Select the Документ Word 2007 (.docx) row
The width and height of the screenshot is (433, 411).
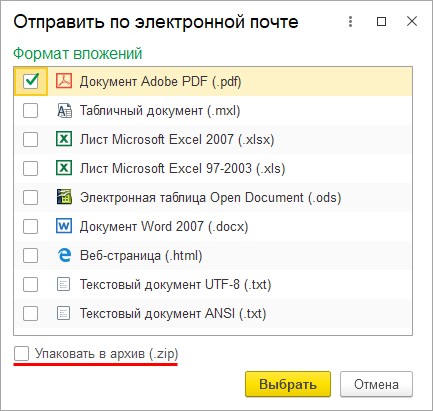213,227
